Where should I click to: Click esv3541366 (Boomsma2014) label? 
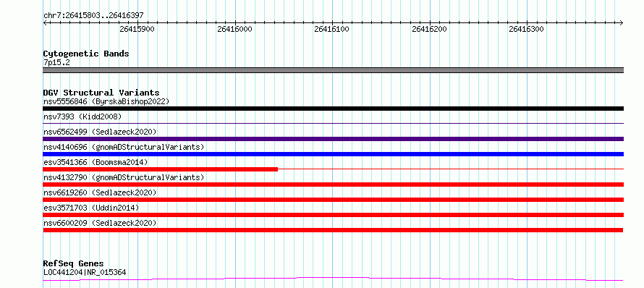96,162
